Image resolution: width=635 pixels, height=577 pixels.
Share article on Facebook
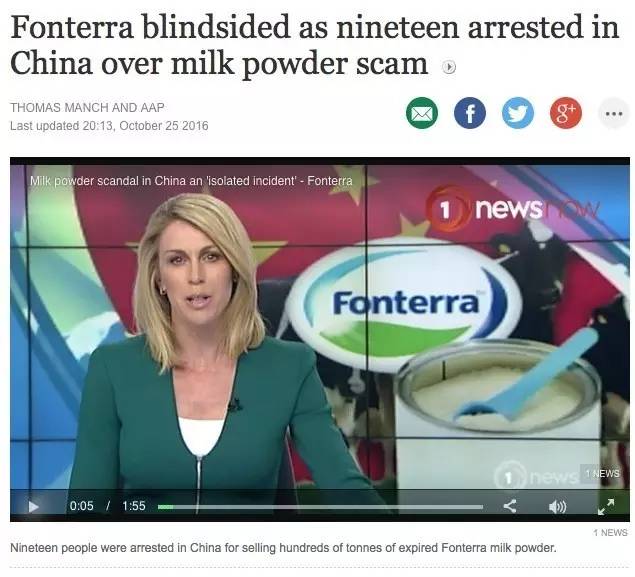pos(470,113)
